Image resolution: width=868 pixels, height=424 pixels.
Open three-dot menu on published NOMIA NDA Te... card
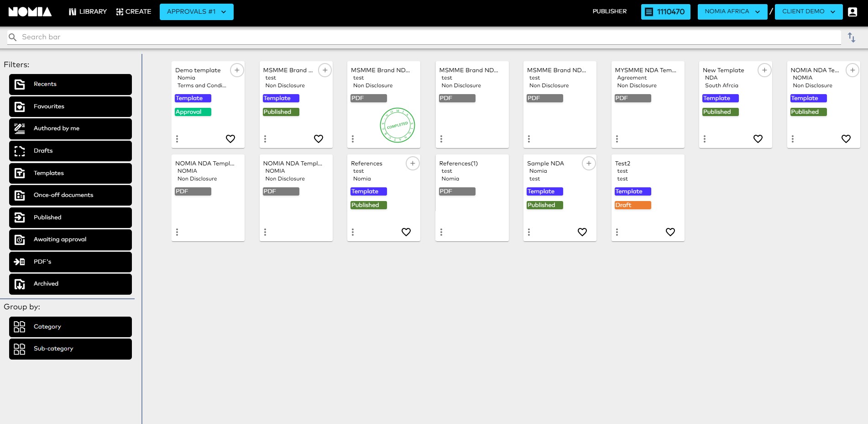click(x=793, y=139)
